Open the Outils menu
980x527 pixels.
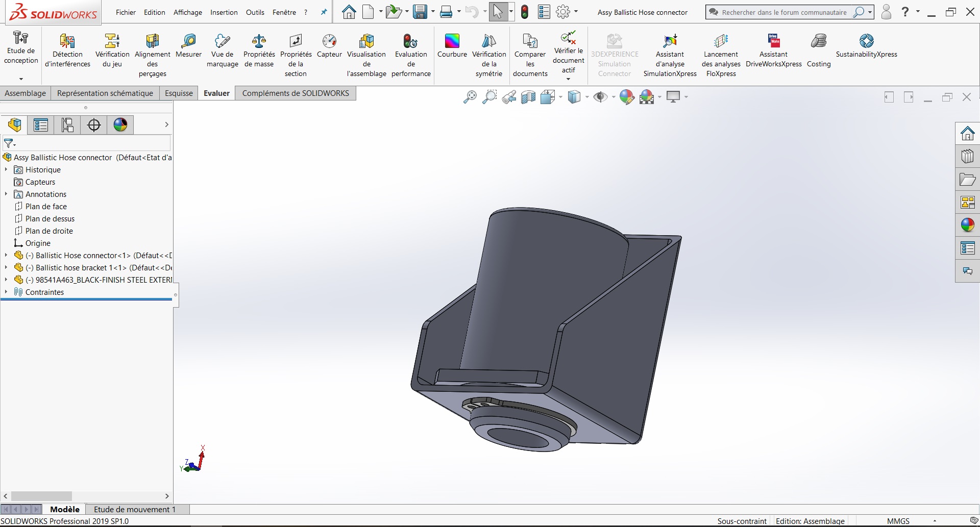pyautogui.click(x=255, y=12)
